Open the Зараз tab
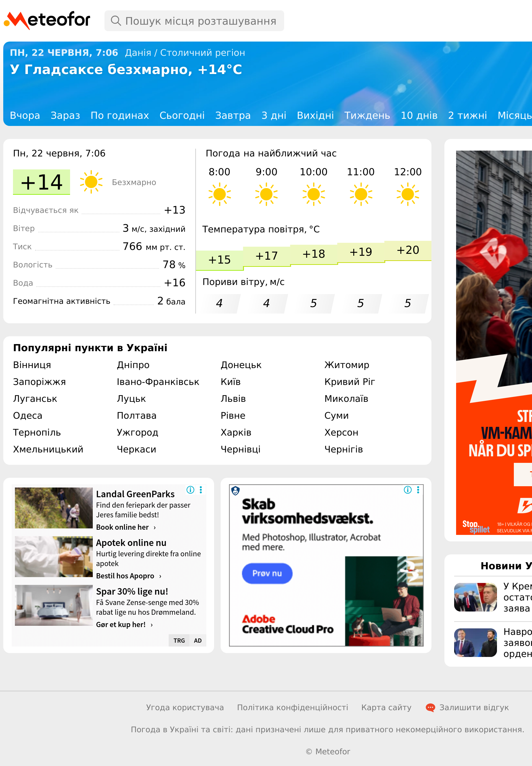The image size is (532, 766). (x=65, y=115)
